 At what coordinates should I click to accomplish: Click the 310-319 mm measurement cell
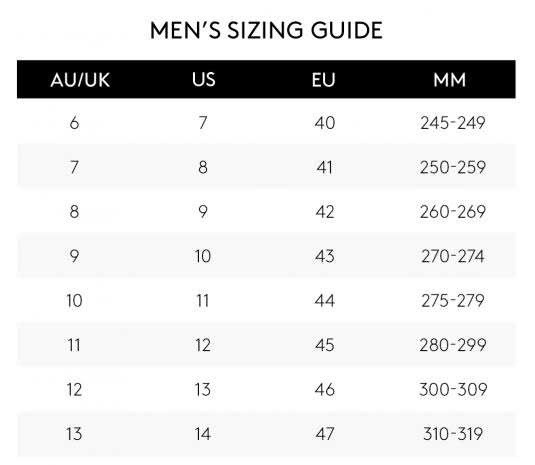(x=453, y=434)
